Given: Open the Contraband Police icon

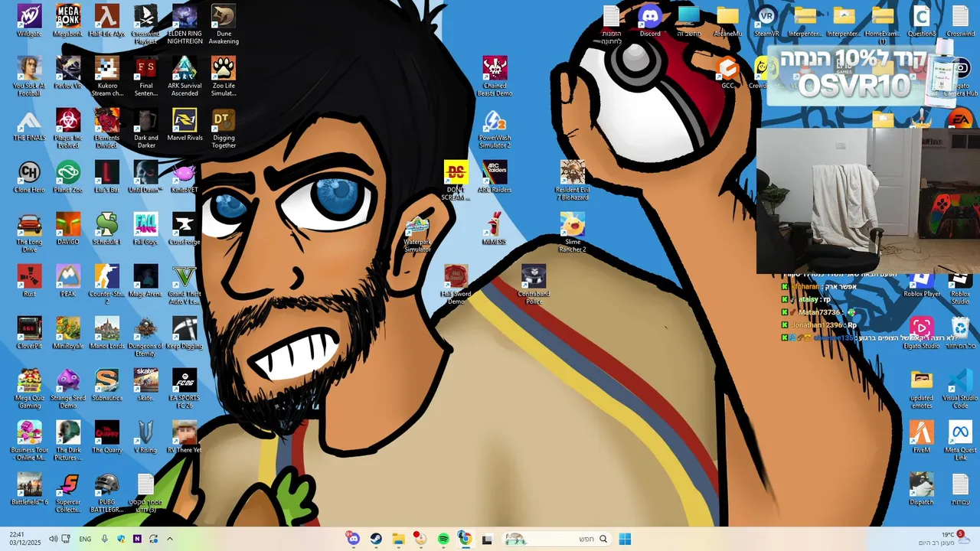Looking at the screenshot, I should (534, 285).
